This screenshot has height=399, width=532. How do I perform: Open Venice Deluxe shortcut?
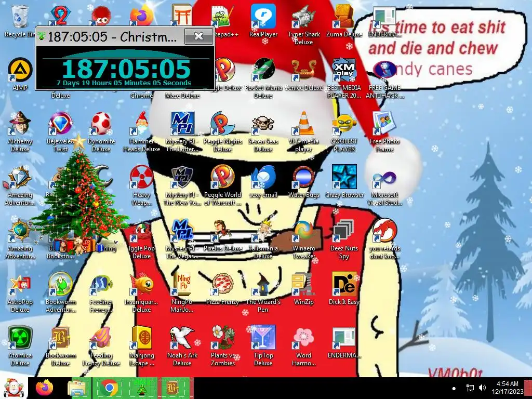tap(303, 75)
